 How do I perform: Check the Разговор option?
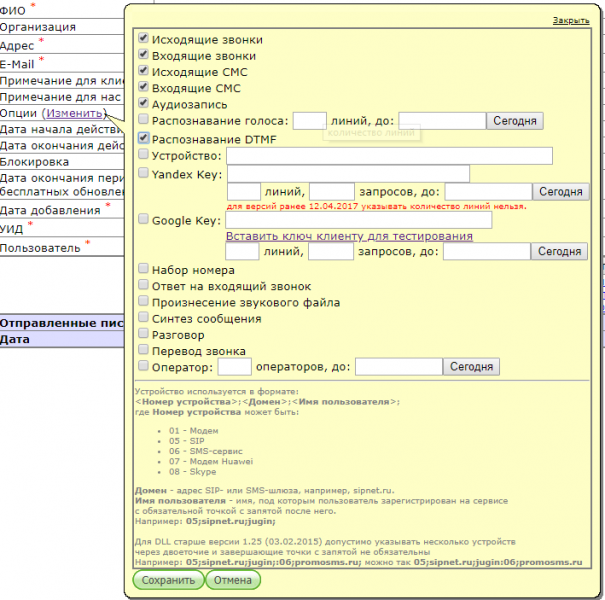(143, 333)
